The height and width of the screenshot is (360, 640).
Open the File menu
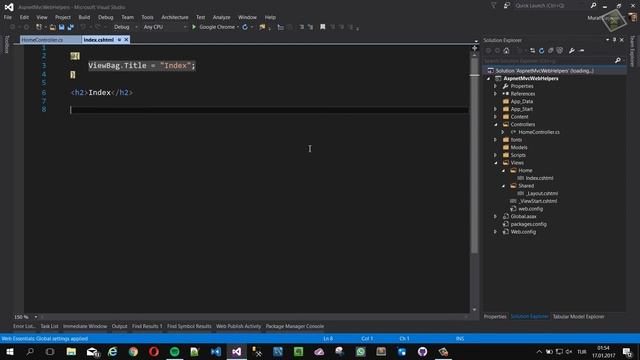[8, 17]
